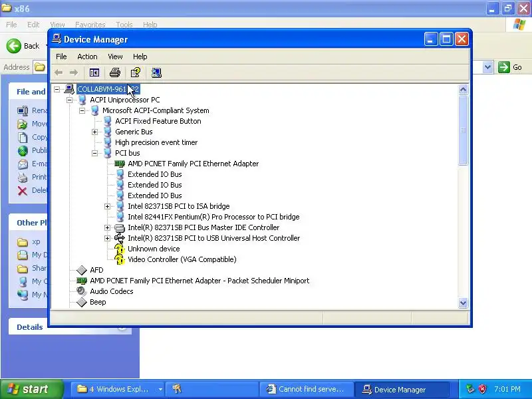Click the Explorer green Back button
The width and height of the screenshot is (532, 399).
click(x=14, y=46)
